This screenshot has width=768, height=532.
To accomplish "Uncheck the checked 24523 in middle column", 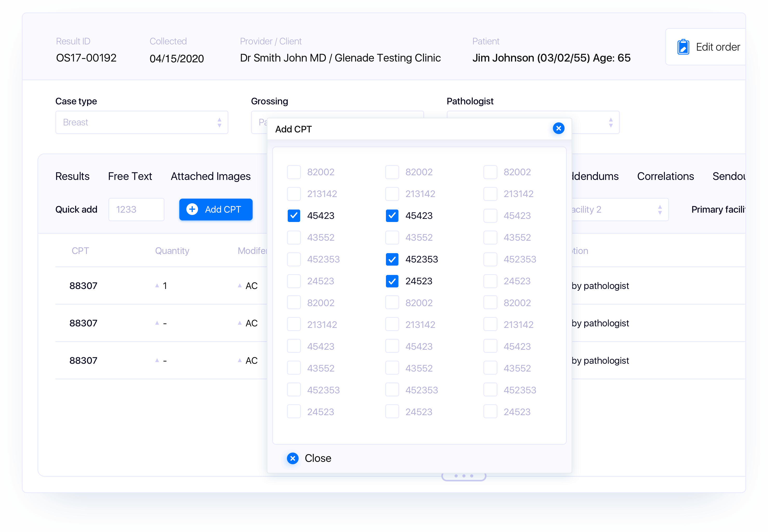I will 392,281.
